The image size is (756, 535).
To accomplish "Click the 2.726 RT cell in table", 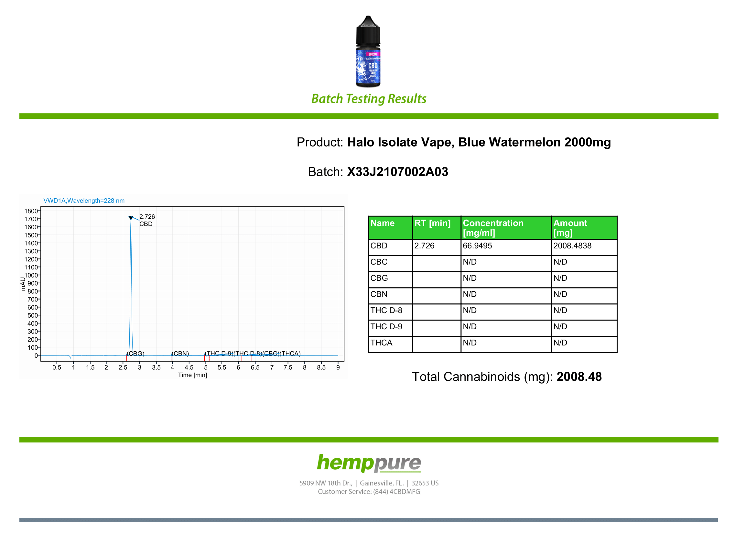I will tap(437, 247).
